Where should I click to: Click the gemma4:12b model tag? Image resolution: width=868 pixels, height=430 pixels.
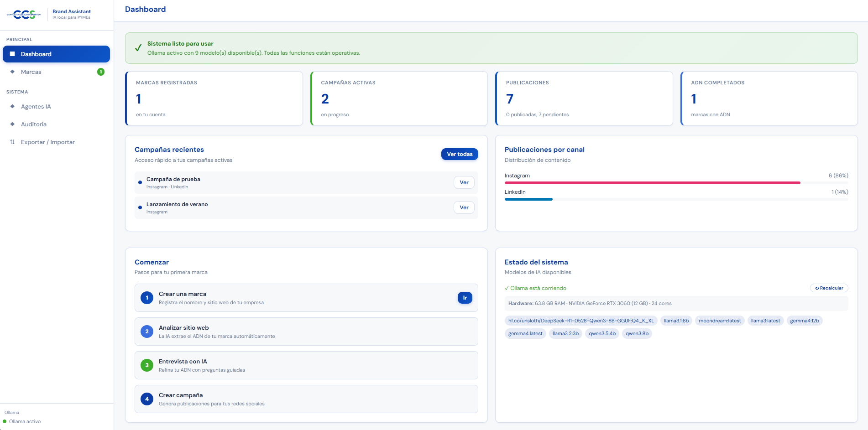point(805,321)
